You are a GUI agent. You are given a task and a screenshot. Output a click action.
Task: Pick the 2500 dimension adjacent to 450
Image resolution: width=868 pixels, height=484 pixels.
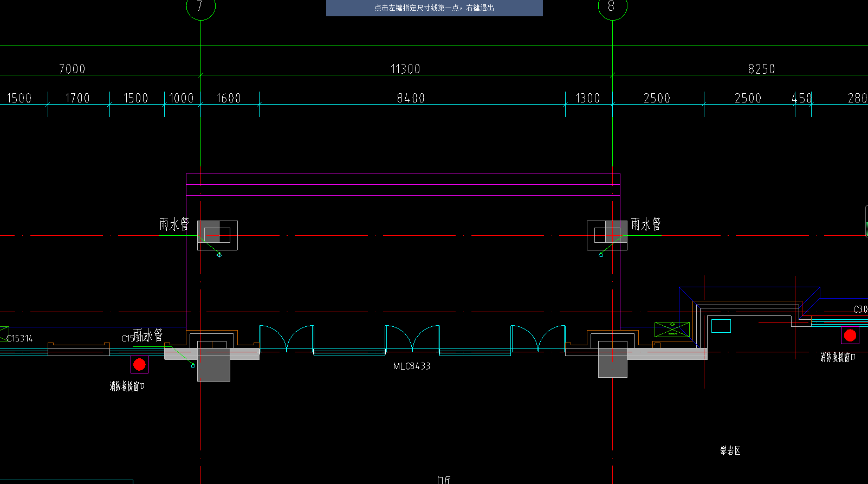pos(748,98)
